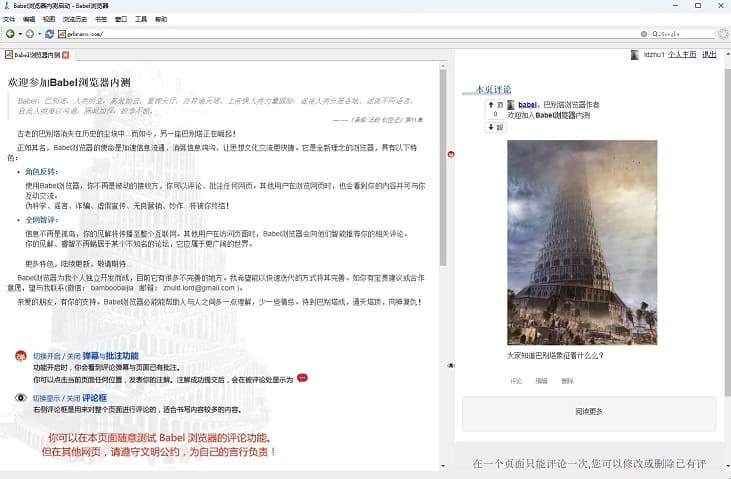Maximize the Babel browser window
The height and width of the screenshot is (479, 731).
tap(698, 6)
